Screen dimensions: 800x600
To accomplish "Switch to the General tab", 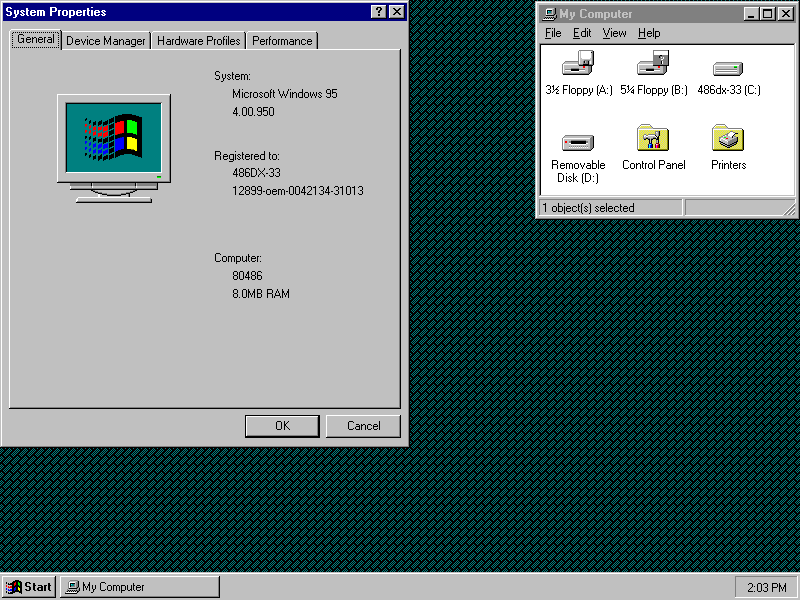I will point(36,39).
